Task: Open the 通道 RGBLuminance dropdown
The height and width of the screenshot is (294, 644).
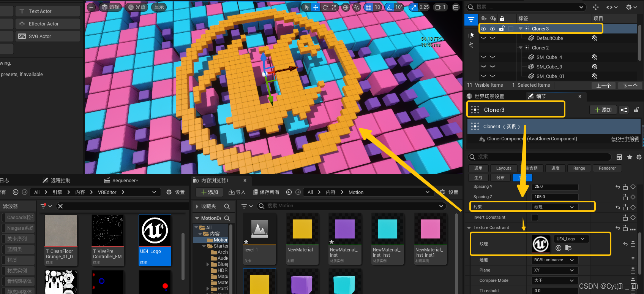Action: pos(555,260)
